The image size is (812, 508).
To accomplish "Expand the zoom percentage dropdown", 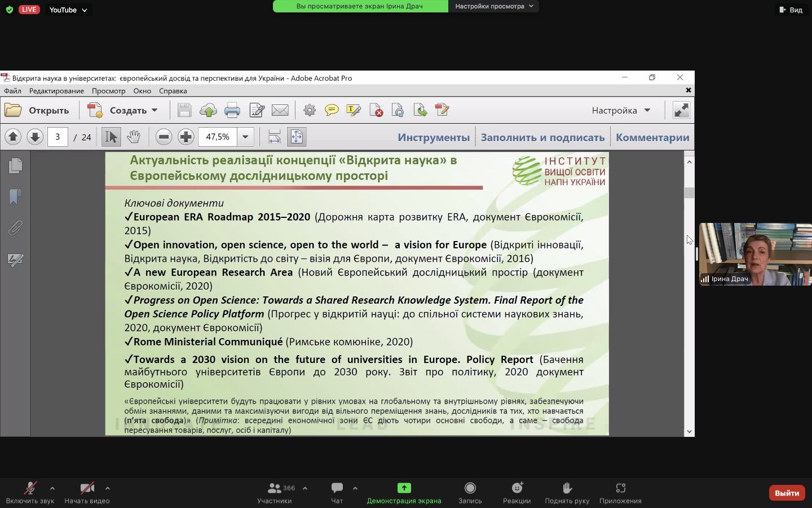I will pyautogui.click(x=245, y=137).
